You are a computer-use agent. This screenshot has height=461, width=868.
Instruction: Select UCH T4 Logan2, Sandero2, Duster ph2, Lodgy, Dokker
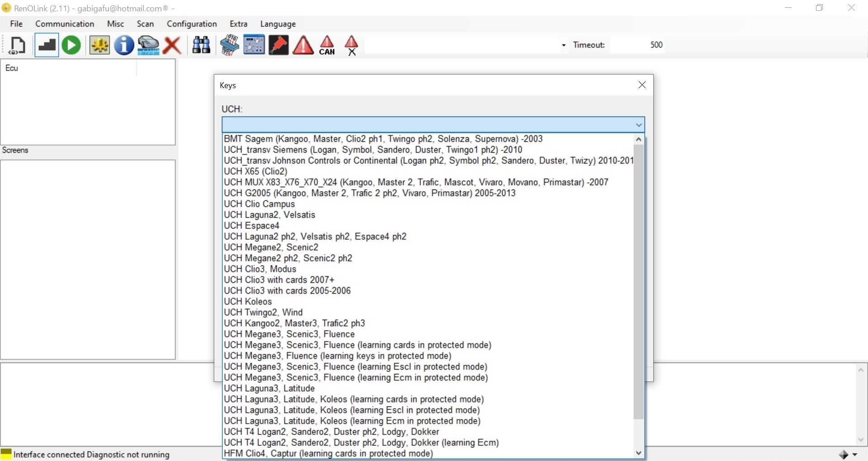coord(428,432)
